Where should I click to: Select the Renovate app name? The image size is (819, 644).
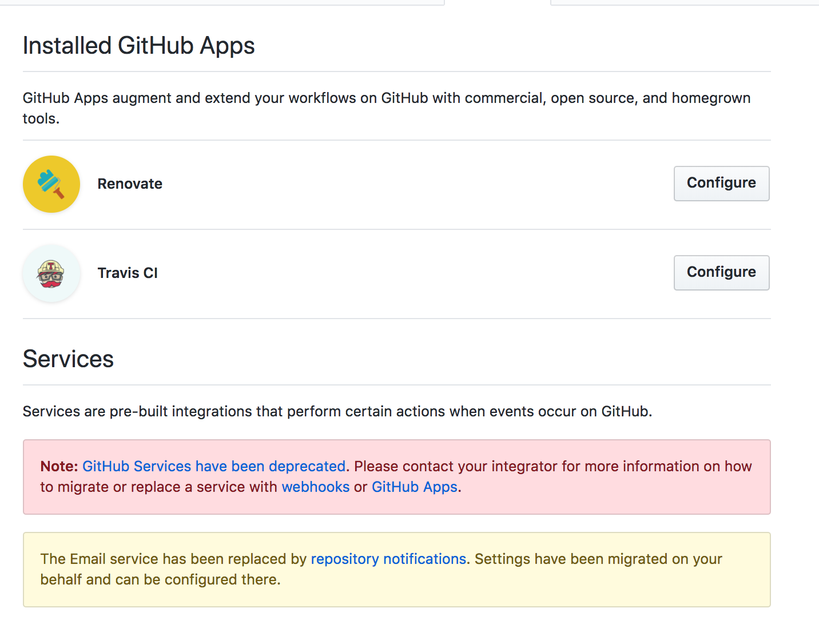[x=130, y=184]
